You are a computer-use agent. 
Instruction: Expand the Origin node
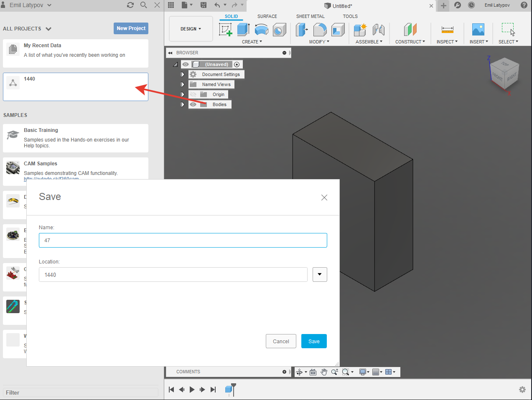183,94
